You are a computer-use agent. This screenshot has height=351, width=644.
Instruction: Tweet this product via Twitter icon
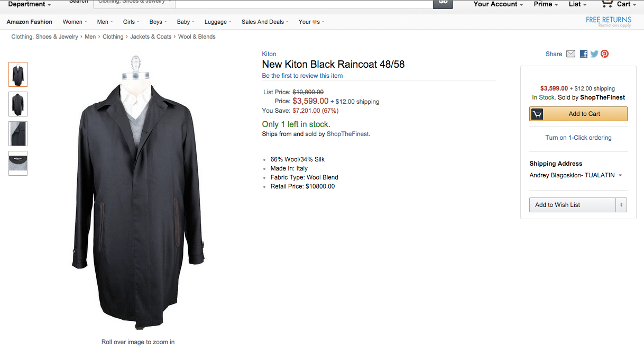pyautogui.click(x=594, y=54)
